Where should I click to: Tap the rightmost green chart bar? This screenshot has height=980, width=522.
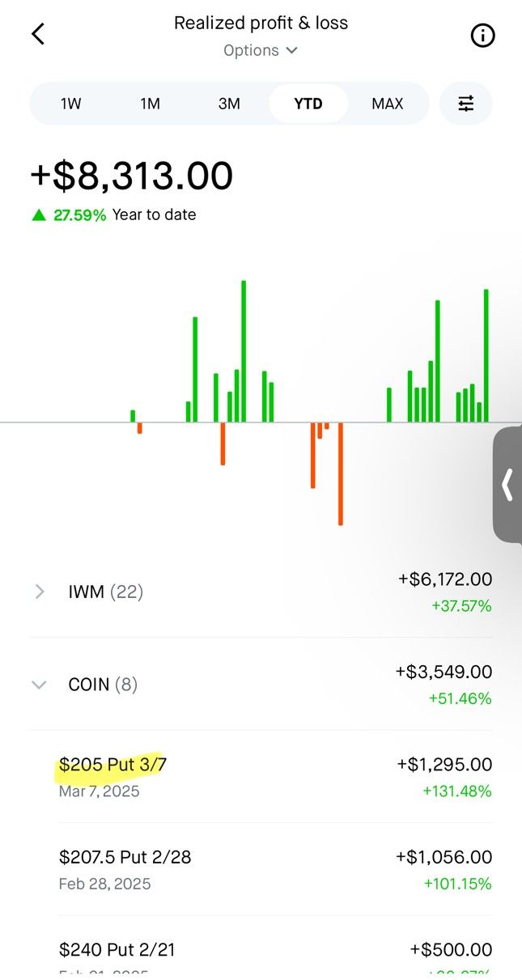tap(486, 355)
